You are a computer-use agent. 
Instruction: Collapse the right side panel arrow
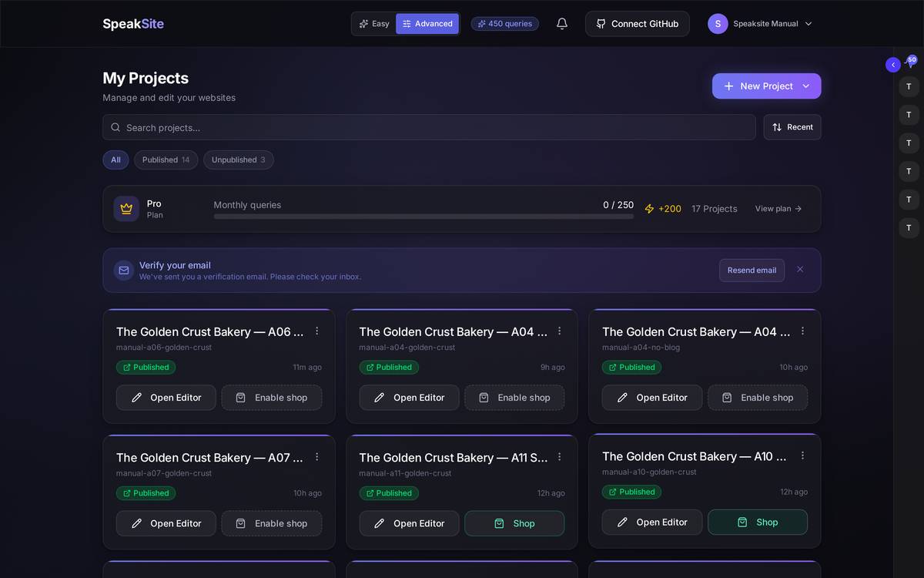pyautogui.click(x=893, y=65)
